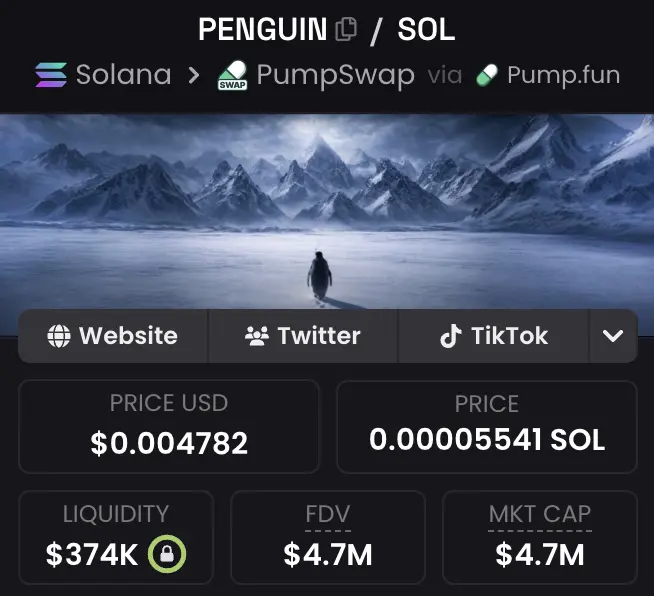This screenshot has width=654, height=596.
Task: Click the Solana chain logo icon
Action: coord(50,75)
